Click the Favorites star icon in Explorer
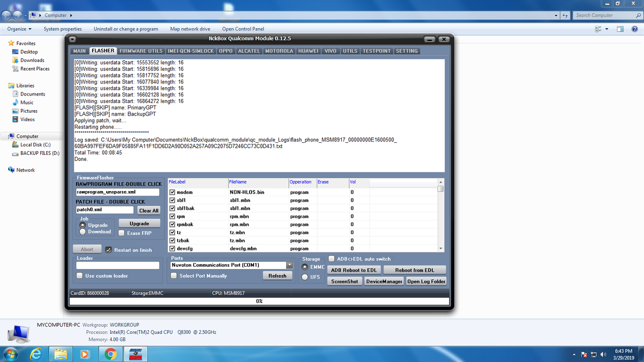Screen dimensions: 644x362 coord(11,43)
